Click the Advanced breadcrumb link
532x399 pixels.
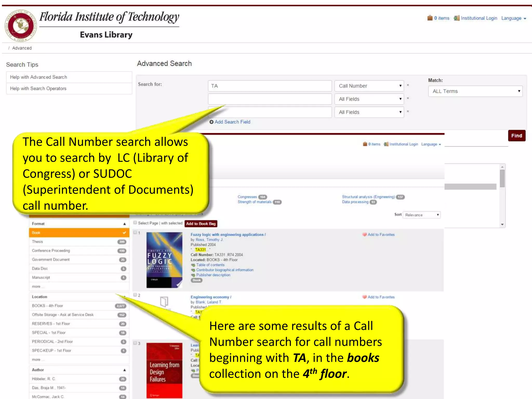coord(22,48)
